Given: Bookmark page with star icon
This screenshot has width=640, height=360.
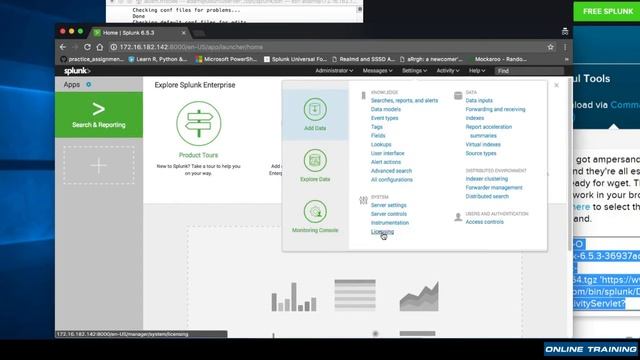Looking at the screenshot, I should (550, 47).
